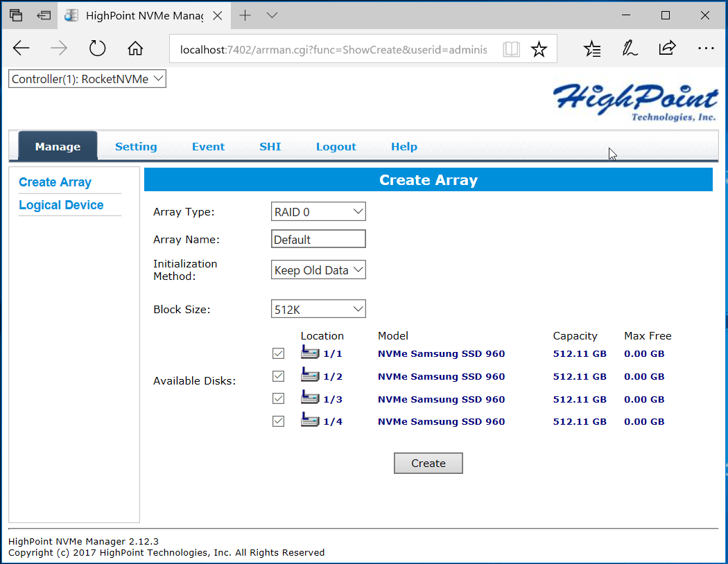Viewport: 728px width, 564px height.
Task: Toggle checkbox for disk 1/4
Action: (278, 421)
